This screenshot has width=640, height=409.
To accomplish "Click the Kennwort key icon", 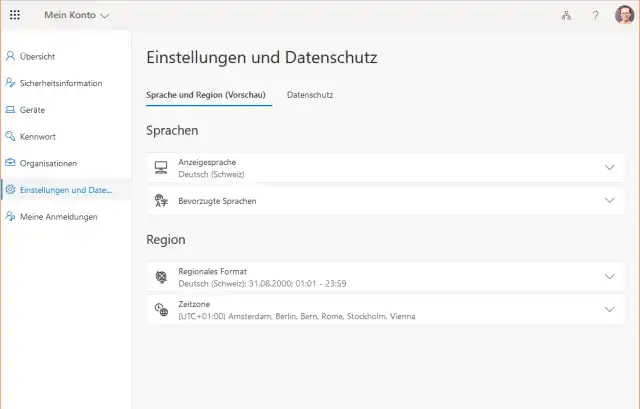I will [10, 136].
